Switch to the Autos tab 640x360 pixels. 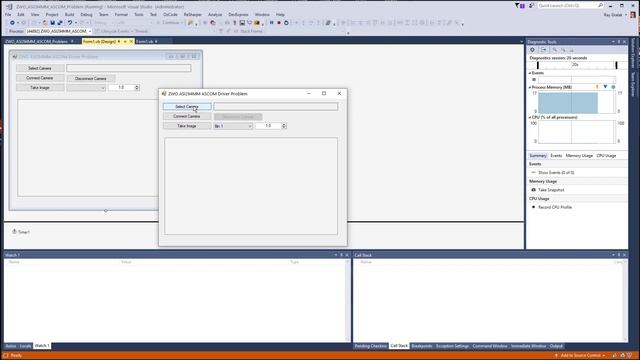[x=11, y=346]
